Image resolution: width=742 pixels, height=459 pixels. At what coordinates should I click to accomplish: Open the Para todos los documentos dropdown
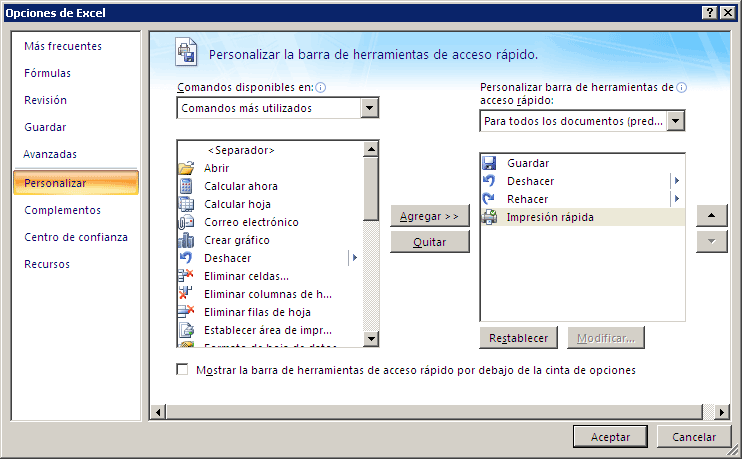click(x=676, y=121)
